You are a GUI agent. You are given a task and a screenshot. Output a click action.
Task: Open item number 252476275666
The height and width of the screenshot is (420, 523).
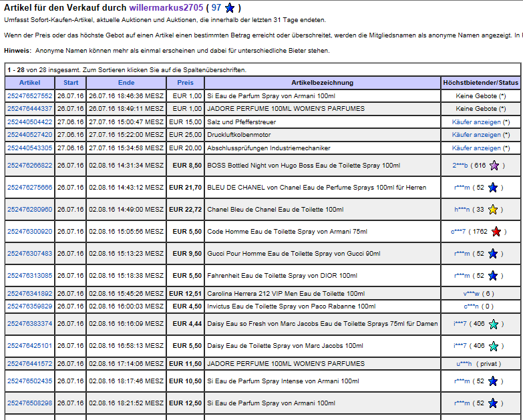(x=29, y=188)
